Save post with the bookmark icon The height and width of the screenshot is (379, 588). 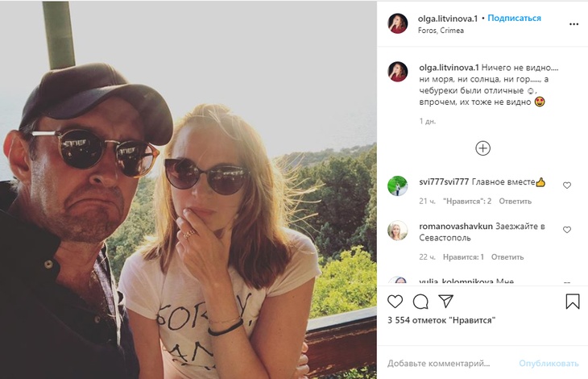point(572,302)
